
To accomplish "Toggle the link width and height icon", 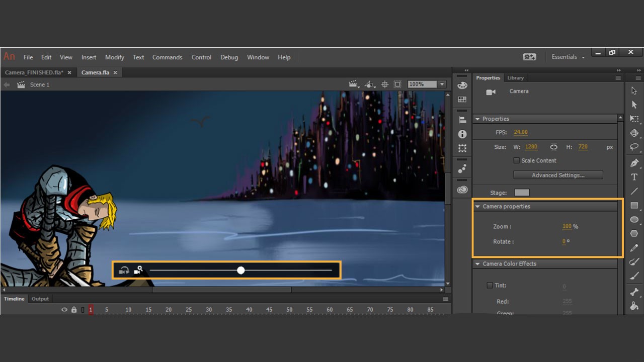I will tap(553, 147).
